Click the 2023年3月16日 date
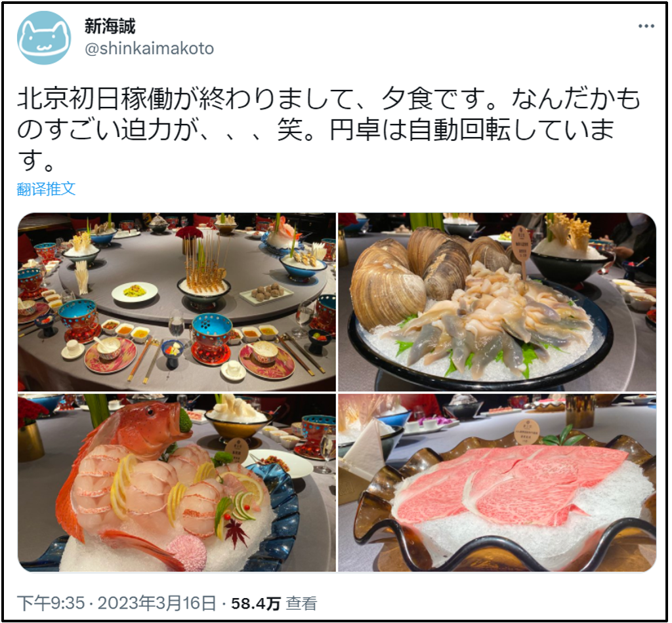The height and width of the screenshot is (623, 672). pos(157,603)
